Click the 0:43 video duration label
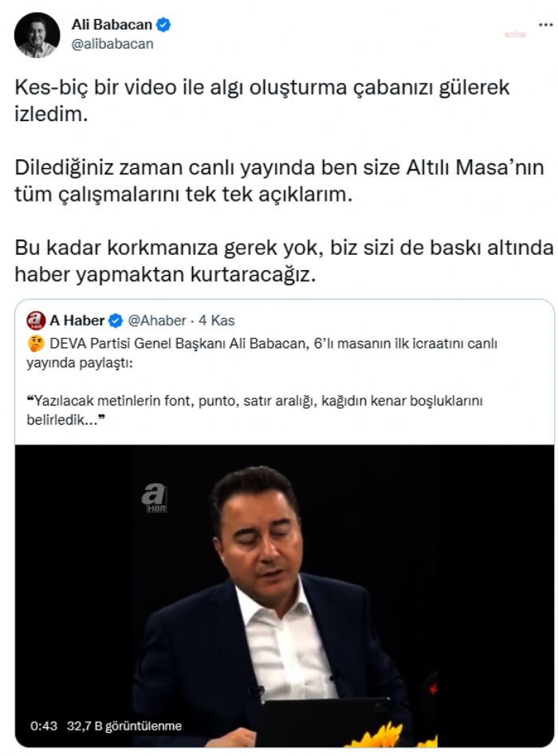 [43, 726]
